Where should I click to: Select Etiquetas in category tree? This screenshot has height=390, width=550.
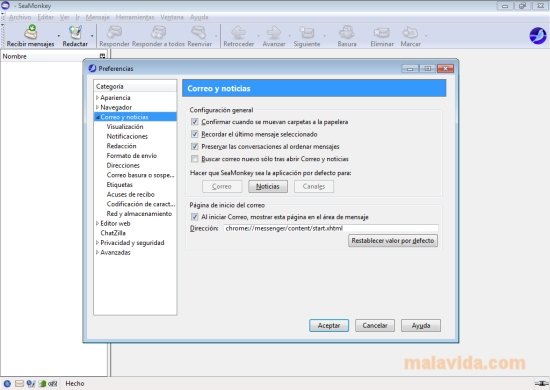click(x=120, y=184)
